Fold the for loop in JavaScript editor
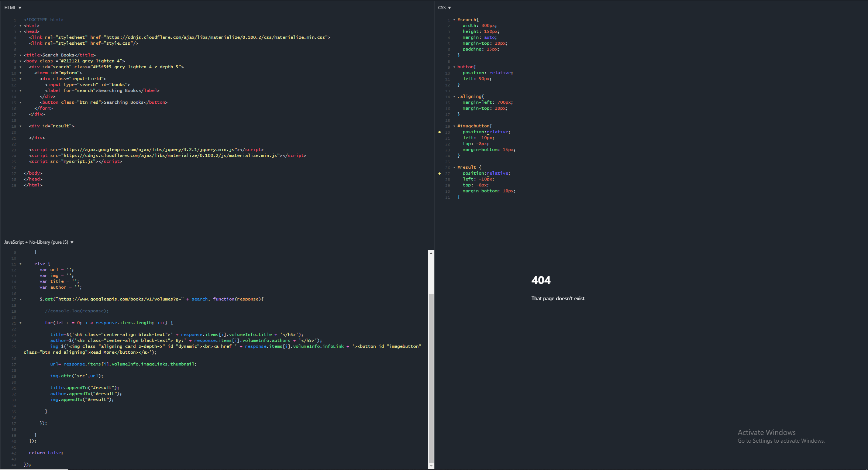 pyautogui.click(x=20, y=323)
